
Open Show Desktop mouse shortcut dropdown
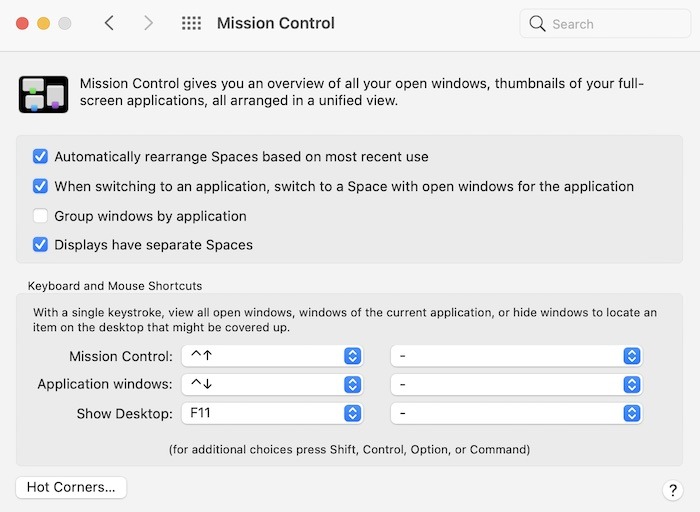[517, 413]
